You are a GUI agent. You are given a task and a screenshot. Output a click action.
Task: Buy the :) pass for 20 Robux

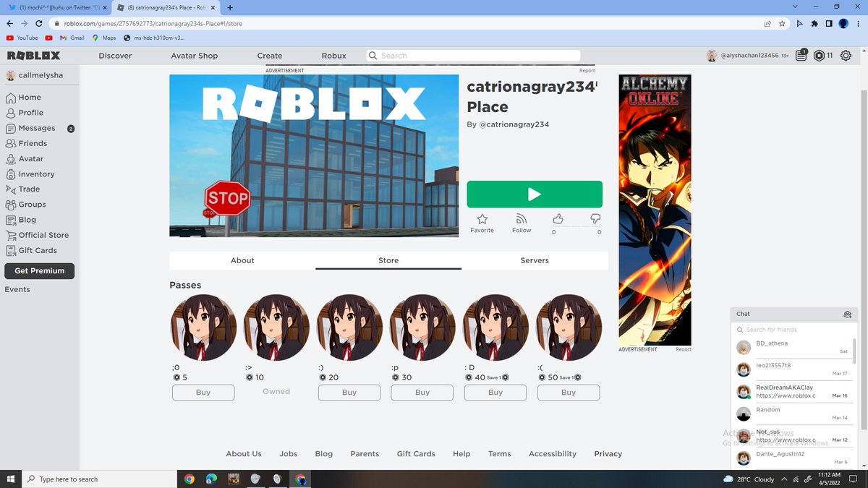[x=349, y=393]
